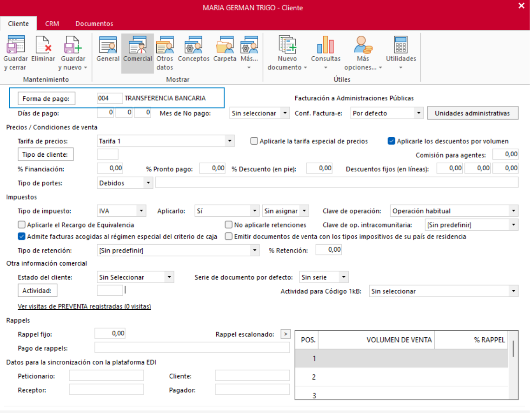Toggle Aplicarle la tarifa especial de precios
The width and height of the screenshot is (532, 413).
coord(254,141)
